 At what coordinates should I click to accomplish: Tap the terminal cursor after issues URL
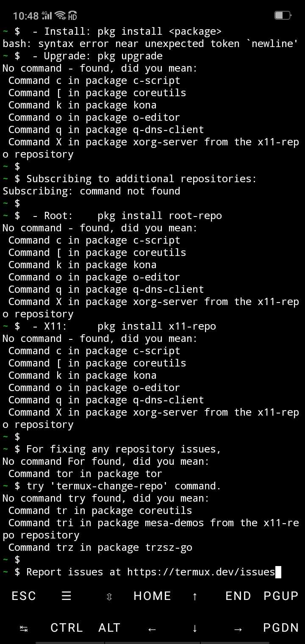click(x=278, y=572)
